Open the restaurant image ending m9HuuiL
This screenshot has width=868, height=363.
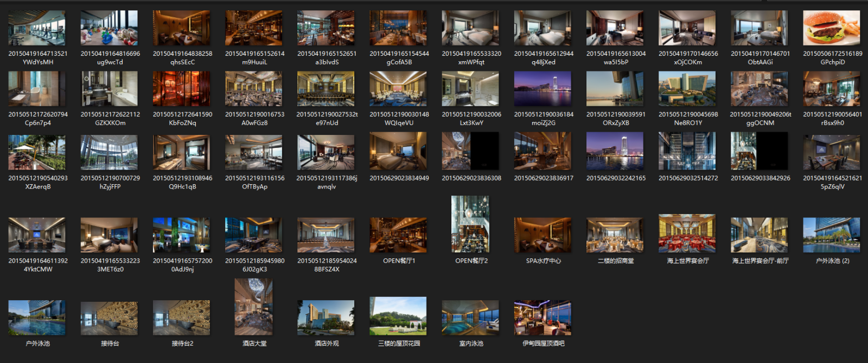[x=253, y=28]
